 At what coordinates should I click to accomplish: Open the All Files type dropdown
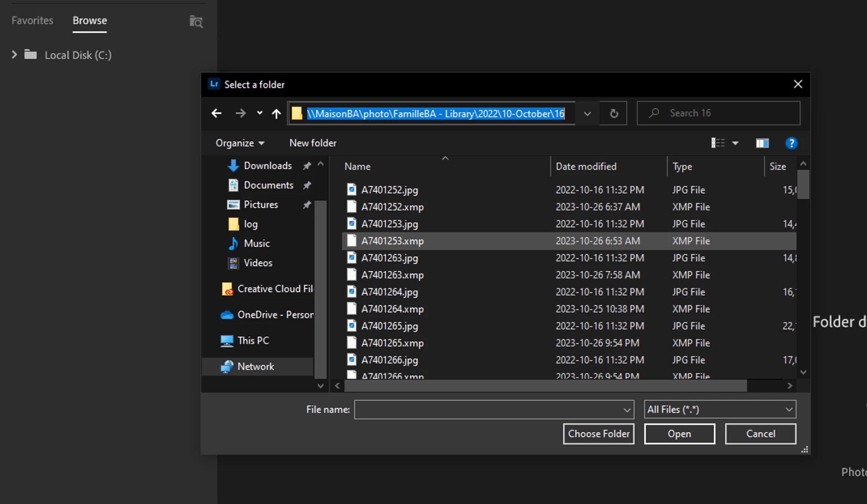(720, 410)
